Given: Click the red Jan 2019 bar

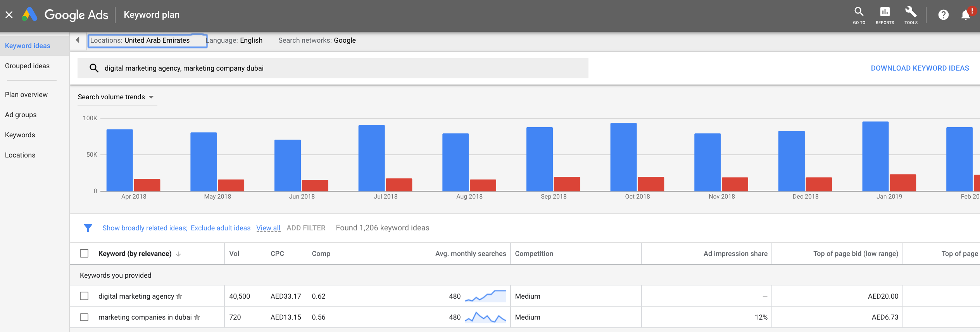Looking at the screenshot, I should (903, 183).
